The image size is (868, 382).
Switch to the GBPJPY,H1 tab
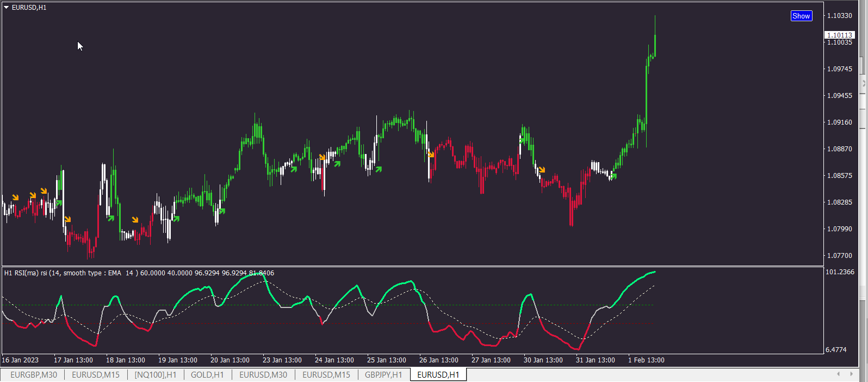383,375
